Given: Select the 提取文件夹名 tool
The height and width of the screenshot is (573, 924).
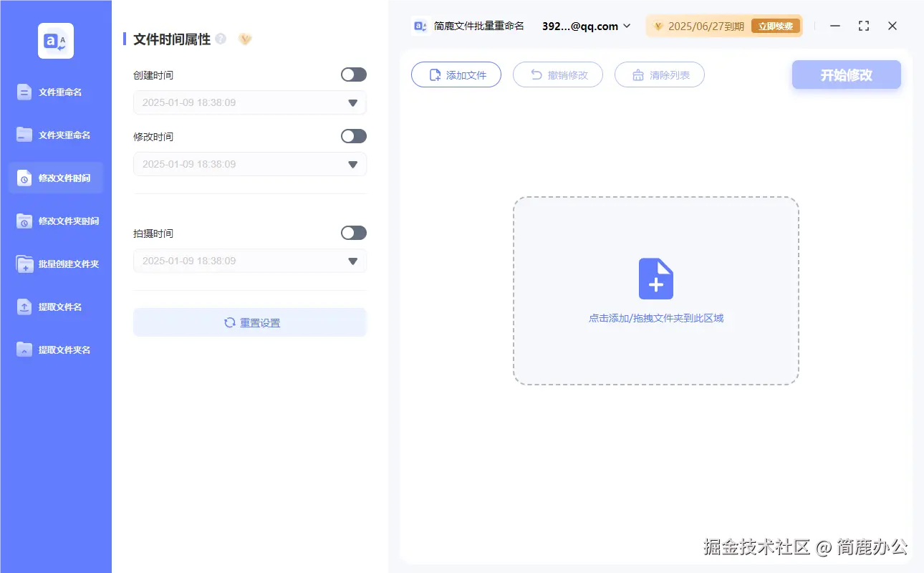Looking at the screenshot, I should [56, 350].
